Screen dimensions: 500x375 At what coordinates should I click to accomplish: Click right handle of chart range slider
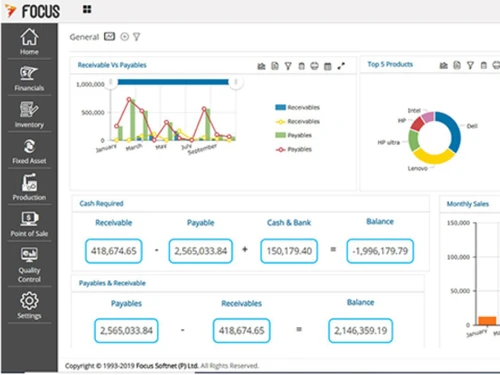[236, 82]
